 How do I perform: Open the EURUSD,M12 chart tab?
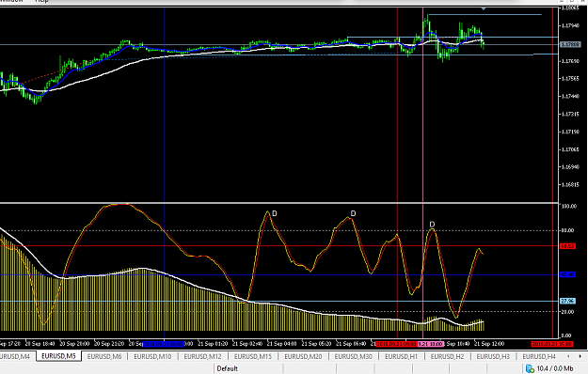click(x=202, y=356)
